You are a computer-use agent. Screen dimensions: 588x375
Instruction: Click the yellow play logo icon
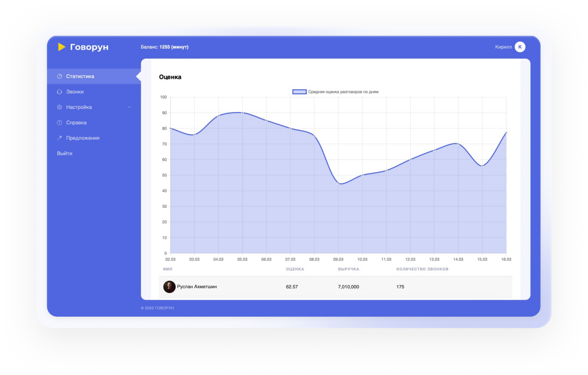[x=62, y=47]
